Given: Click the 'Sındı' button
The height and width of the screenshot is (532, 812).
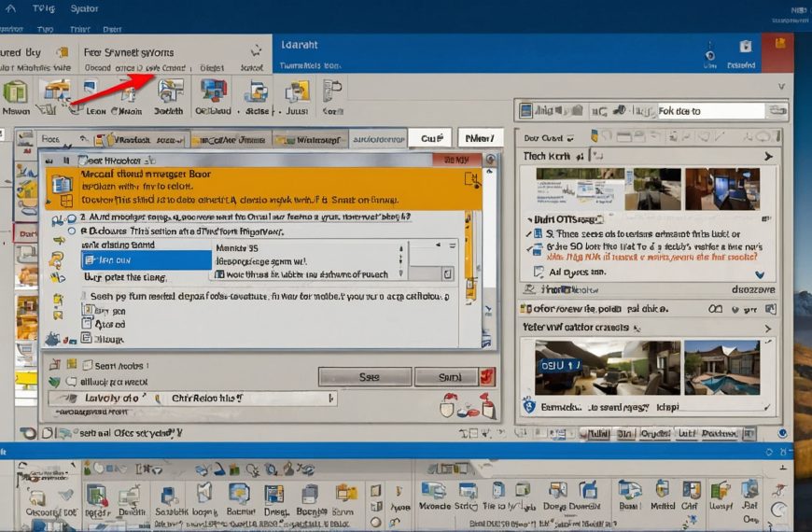Looking at the screenshot, I should coord(446,376).
